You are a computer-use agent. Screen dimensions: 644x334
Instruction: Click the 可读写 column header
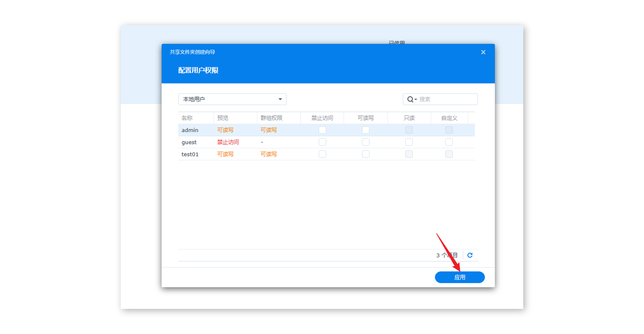(366, 118)
